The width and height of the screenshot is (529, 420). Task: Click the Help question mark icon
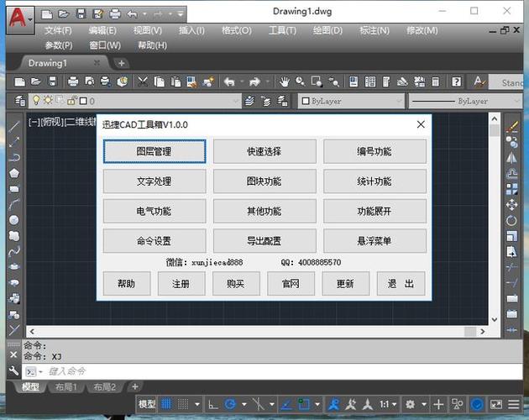pyautogui.click(x=456, y=81)
